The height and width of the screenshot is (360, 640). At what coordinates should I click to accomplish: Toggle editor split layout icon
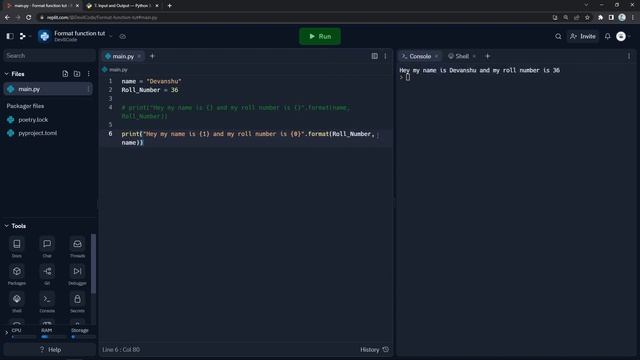pos(374,56)
